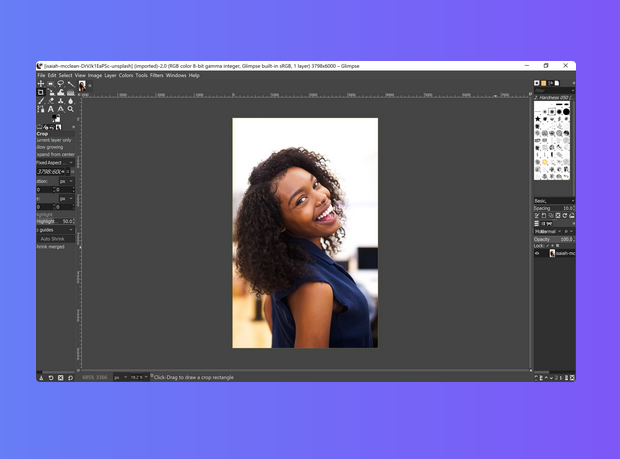This screenshot has width=620, height=459.
Task: Edit the 3798:6000 aspect ratio field
Action: click(50, 172)
